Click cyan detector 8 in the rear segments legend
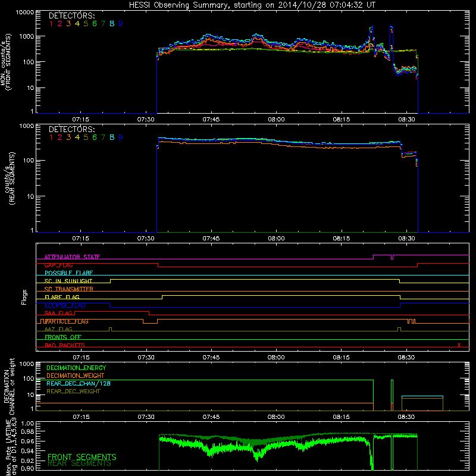The height and width of the screenshot is (476, 476). tap(112, 137)
